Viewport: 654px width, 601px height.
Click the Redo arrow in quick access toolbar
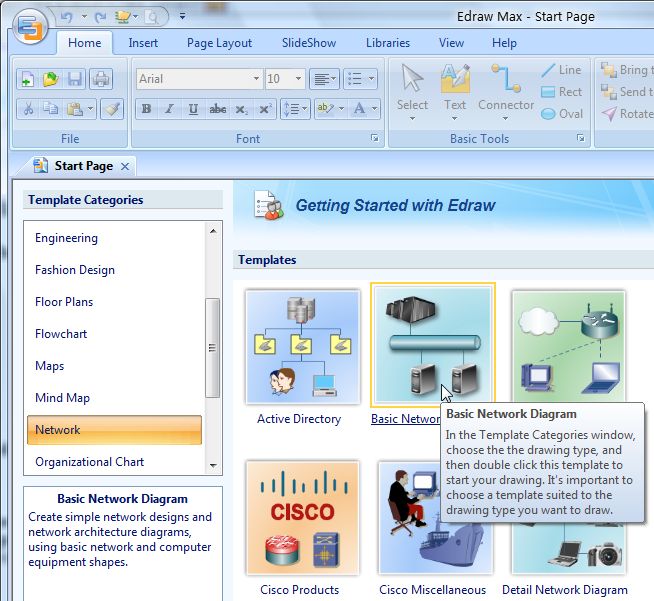(x=100, y=17)
